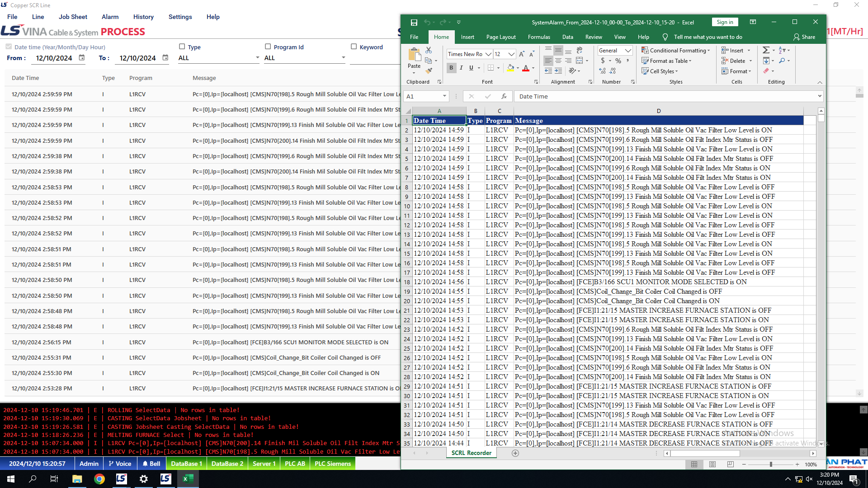Enable the Keyword filter checkbox
Viewport: 868px width, 488px height.
pyautogui.click(x=354, y=47)
